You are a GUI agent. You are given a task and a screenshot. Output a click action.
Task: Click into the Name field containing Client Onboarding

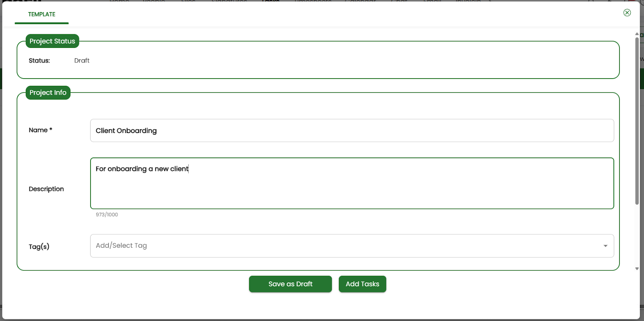pos(351,130)
